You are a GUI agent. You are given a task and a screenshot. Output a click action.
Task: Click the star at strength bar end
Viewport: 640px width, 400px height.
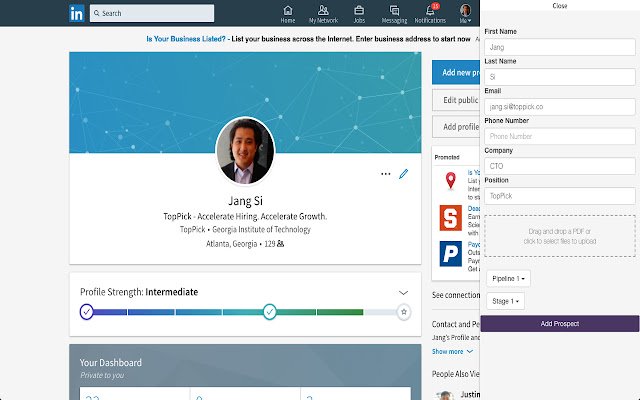click(404, 312)
